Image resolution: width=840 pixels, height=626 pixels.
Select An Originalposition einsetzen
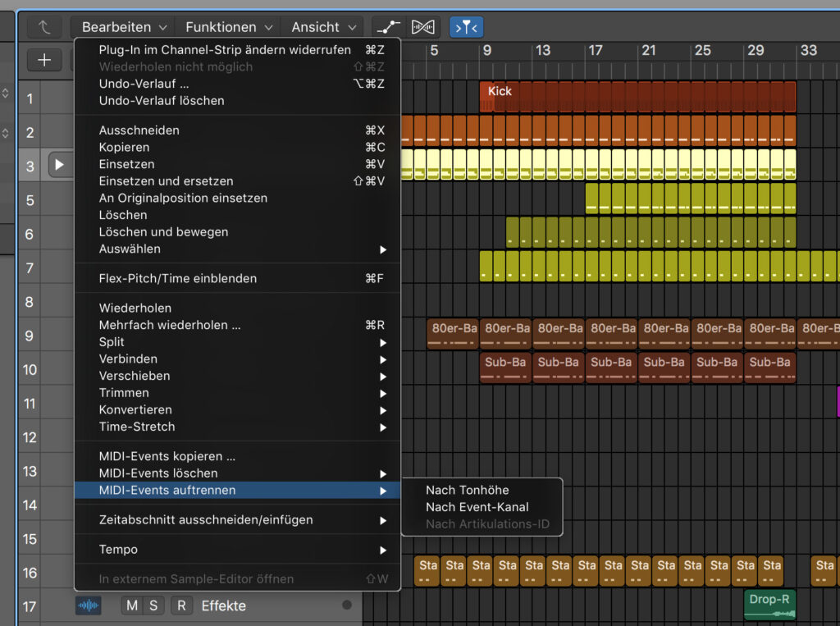tap(237, 199)
